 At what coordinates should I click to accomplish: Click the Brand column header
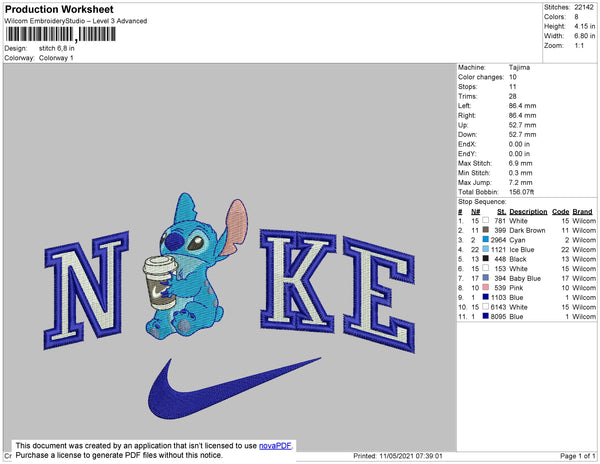(x=582, y=212)
